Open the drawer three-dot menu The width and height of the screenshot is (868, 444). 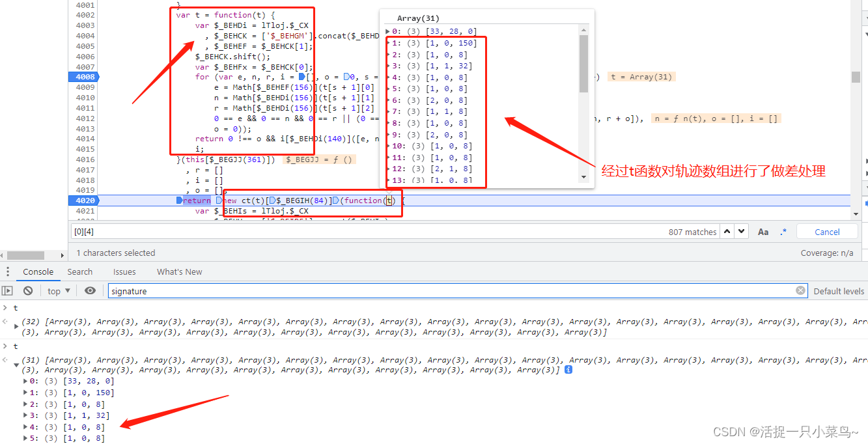pyautogui.click(x=8, y=271)
